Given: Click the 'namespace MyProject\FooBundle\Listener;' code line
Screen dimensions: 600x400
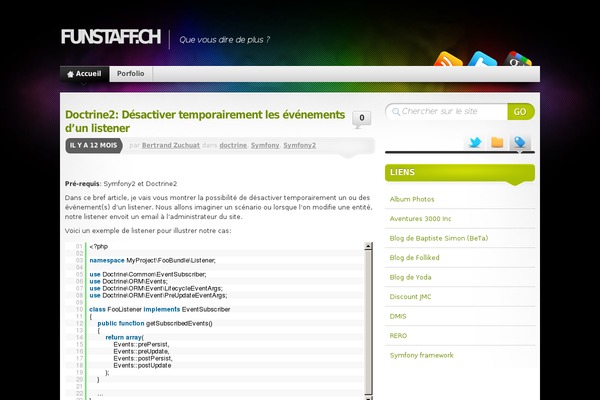Looking at the screenshot, I should pyautogui.click(x=152, y=260).
